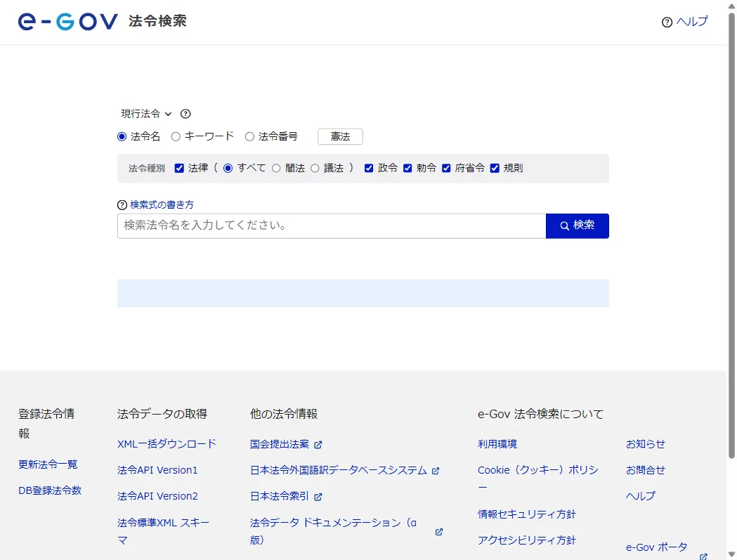The height and width of the screenshot is (560, 737).
Task: Open help question mark icon in header
Action: (x=667, y=22)
